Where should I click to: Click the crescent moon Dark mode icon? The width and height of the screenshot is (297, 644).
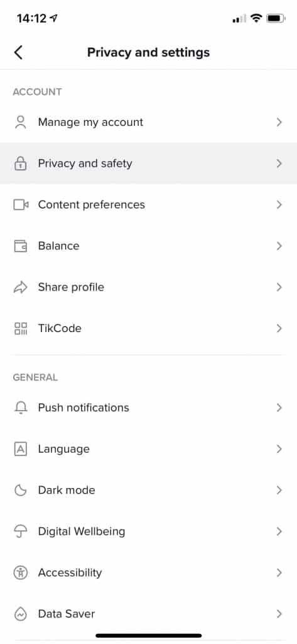(x=21, y=490)
